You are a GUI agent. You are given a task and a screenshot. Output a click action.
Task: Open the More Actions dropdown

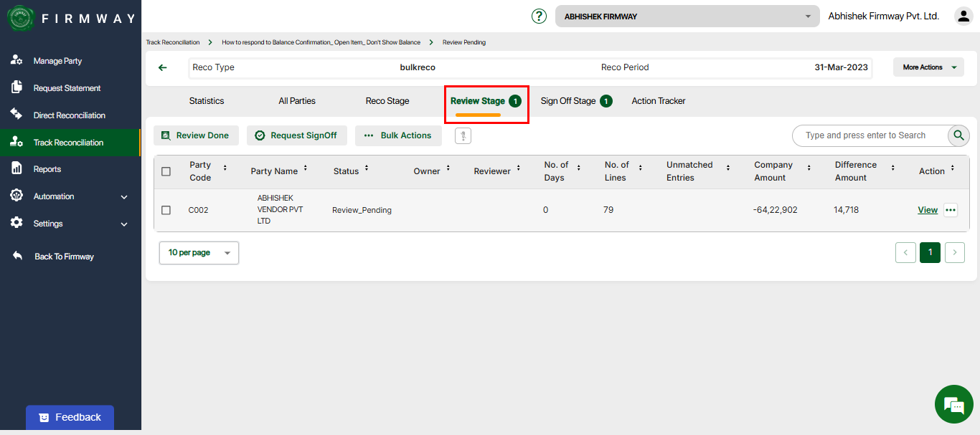click(928, 67)
